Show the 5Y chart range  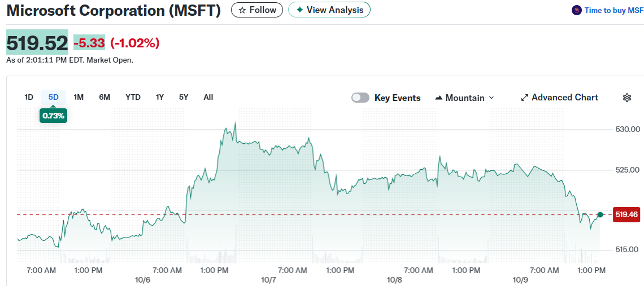(184, 97)
